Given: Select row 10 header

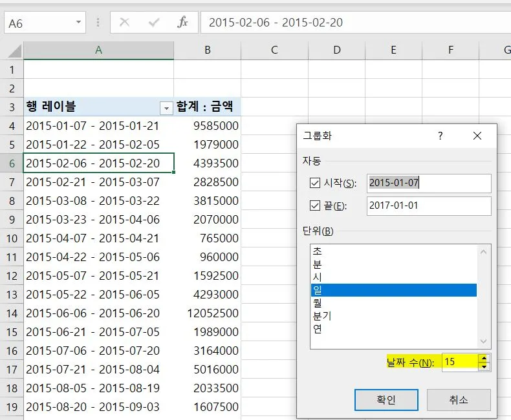Looking at the screenshot, I should tap(12, 238).
